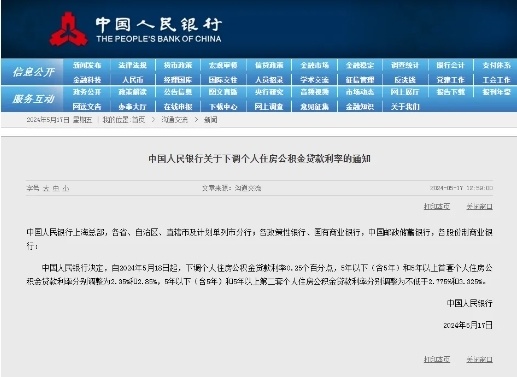517x377 pixels.
Task: Set font size to 大
Action: (x=46, y=188)
